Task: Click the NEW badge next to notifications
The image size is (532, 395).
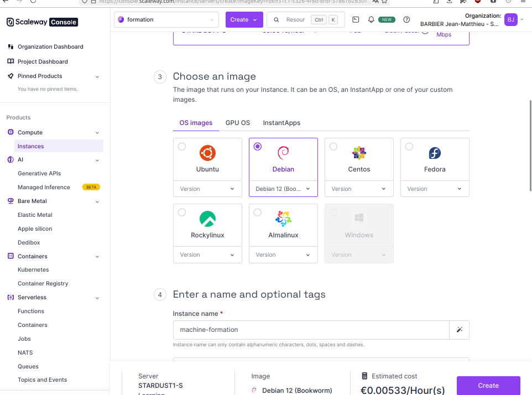Action: coord(387,20)
